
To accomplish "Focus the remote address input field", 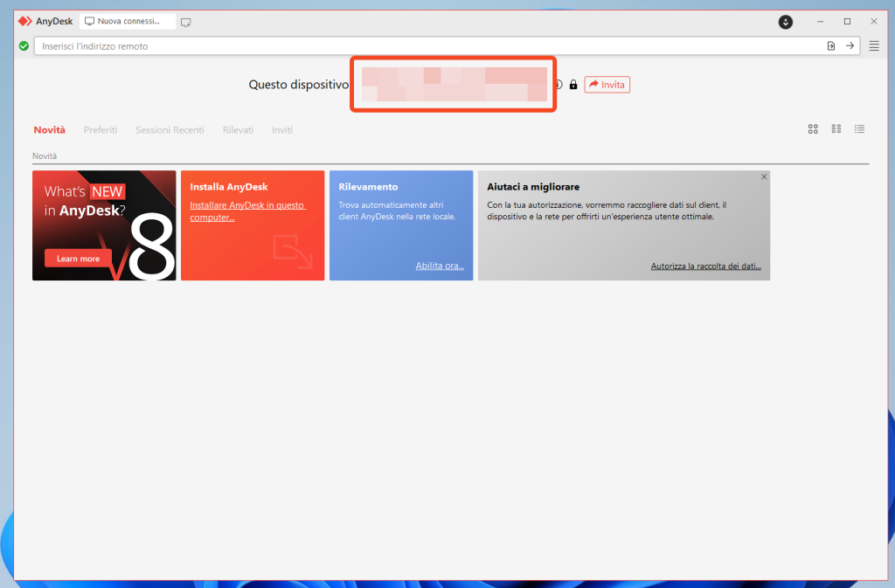I will (x=428, y=46).
